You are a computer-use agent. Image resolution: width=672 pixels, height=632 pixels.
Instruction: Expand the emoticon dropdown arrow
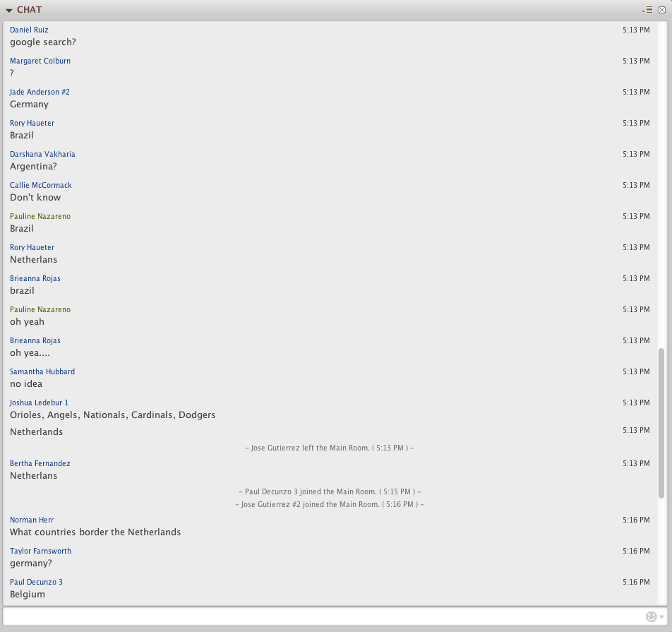click(x=661, y=617)
